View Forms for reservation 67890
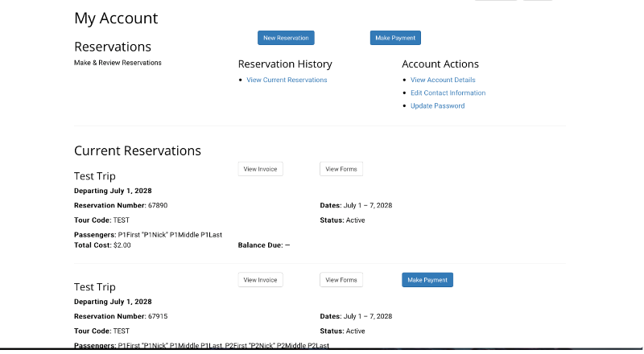The image size is (644, 354). coord(341,169)
